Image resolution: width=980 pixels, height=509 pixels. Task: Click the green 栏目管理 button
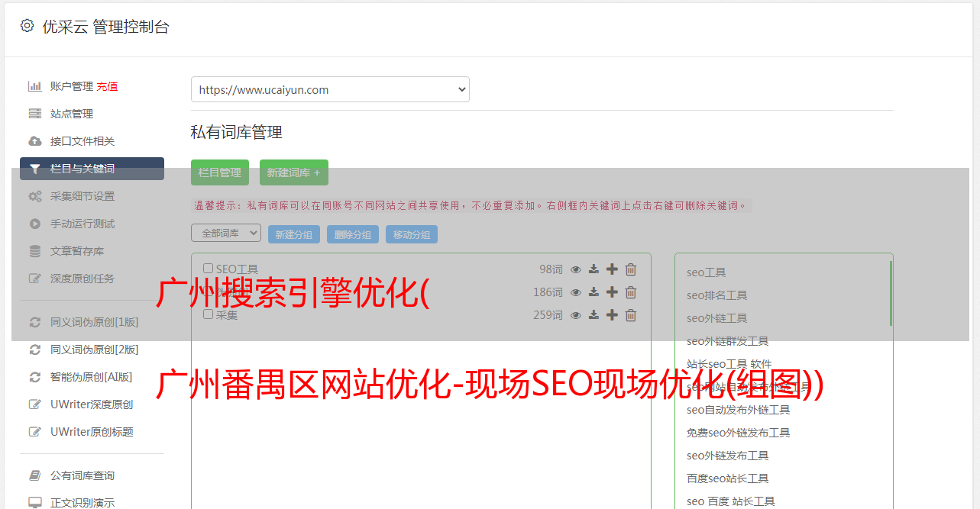[220, 172]
